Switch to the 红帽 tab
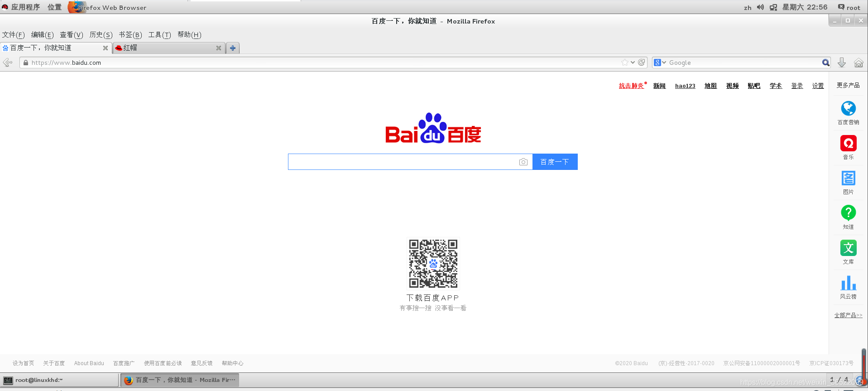The image size is (868, 391). (x=169, y=48)
